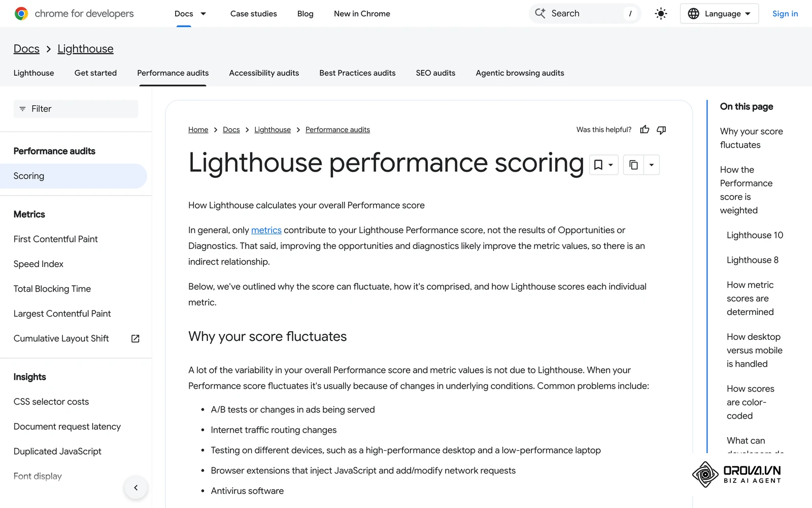
Task: Jump to Lighthouse 10 section in page contents
Action: tap(755, 235)
